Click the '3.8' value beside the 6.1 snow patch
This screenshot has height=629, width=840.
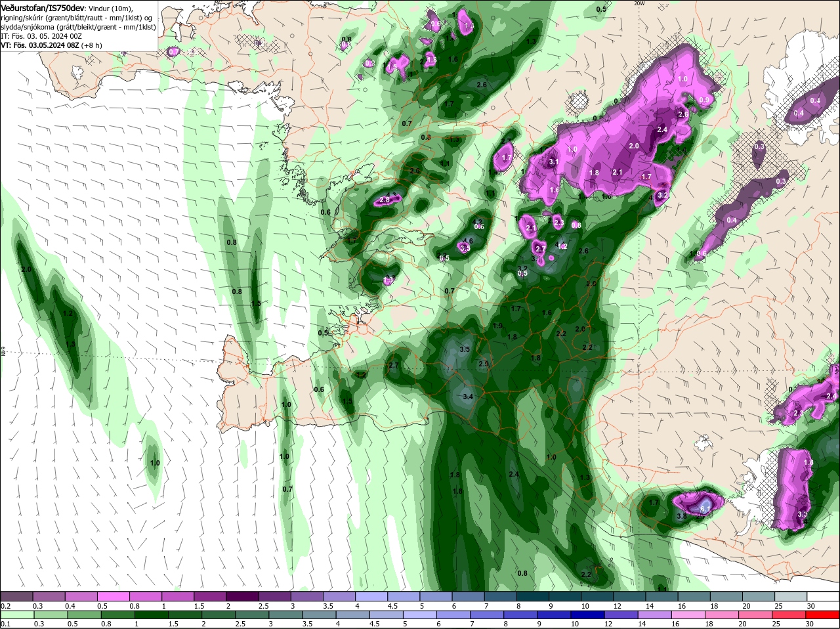pos(681,516)
